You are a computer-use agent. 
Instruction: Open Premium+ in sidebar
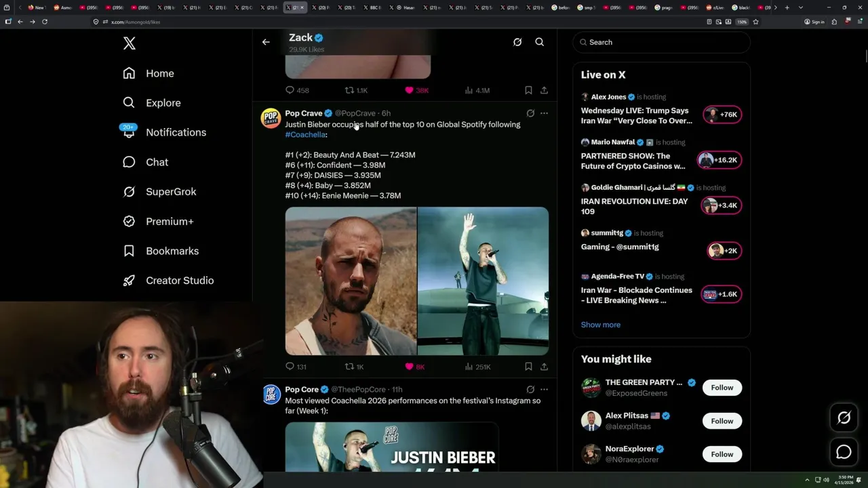click(158, 222)
